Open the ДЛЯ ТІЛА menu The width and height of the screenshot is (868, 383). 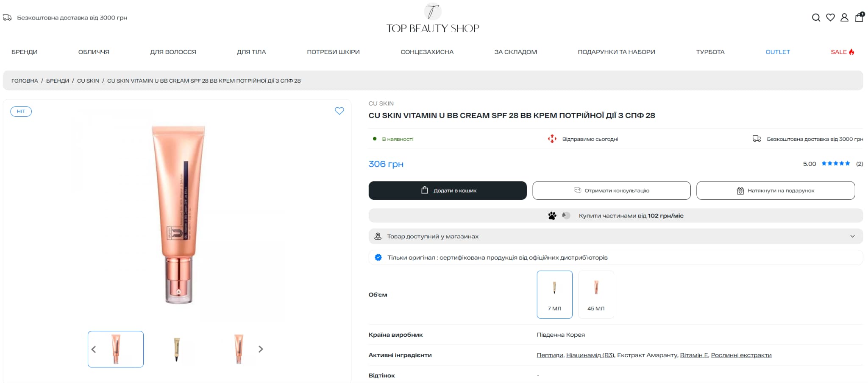tap(251, 52)
